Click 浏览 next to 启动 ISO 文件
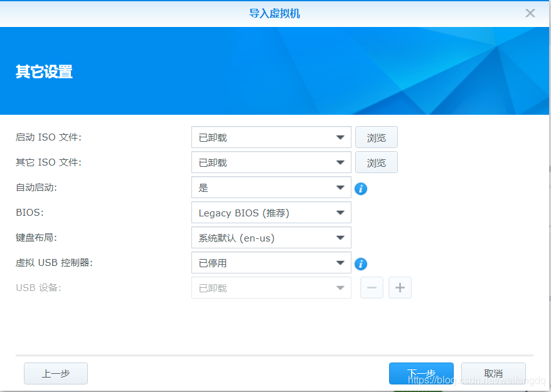This screenshot has width=551, height=392. click(376, 137)
